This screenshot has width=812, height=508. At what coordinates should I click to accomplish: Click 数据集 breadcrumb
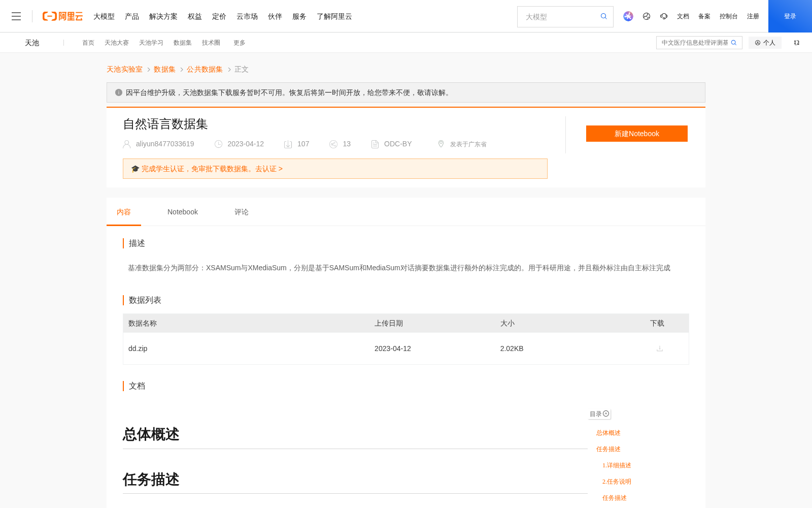pos(164,69)
